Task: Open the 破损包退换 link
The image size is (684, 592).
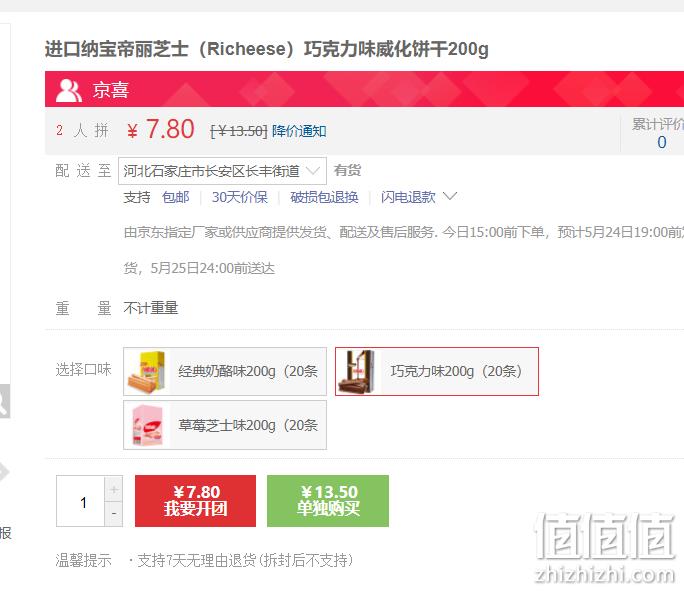Action: (324, 197)
